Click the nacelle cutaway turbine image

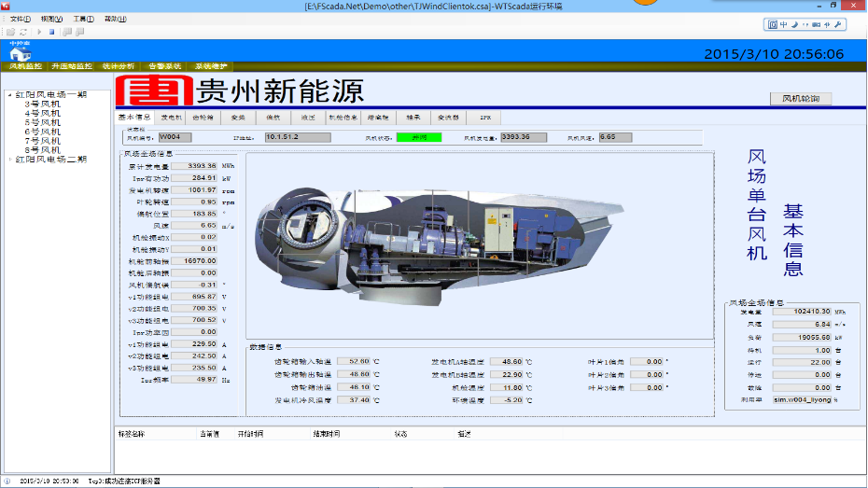coord(440,246)
